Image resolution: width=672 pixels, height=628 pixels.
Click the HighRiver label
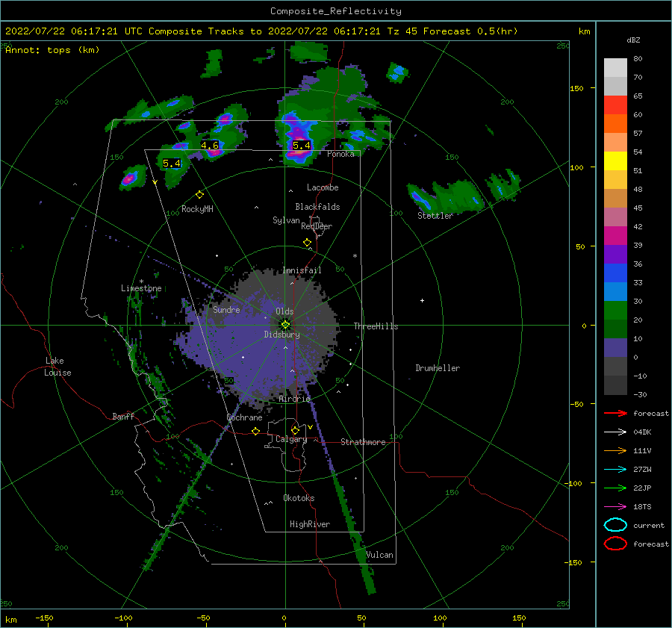pyautogui.click(x=310, y=524)
